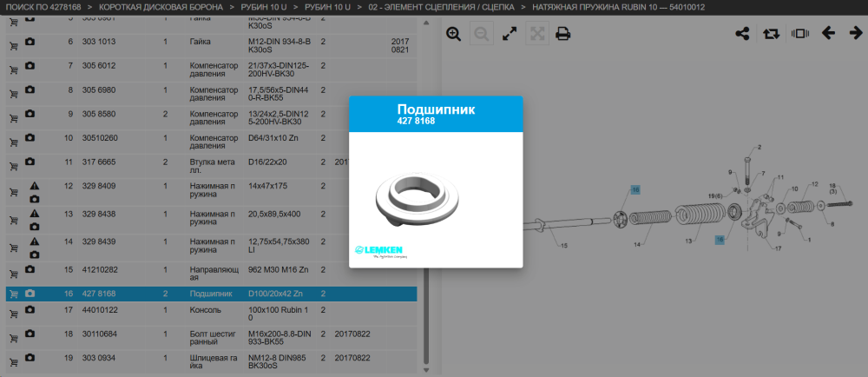
Task: Go to 02 - ЭЛЕМЕНТ СЦЕПЛЕНИЯ / СЦЕПКА breadcrumb
Action: tap(441, 8)
